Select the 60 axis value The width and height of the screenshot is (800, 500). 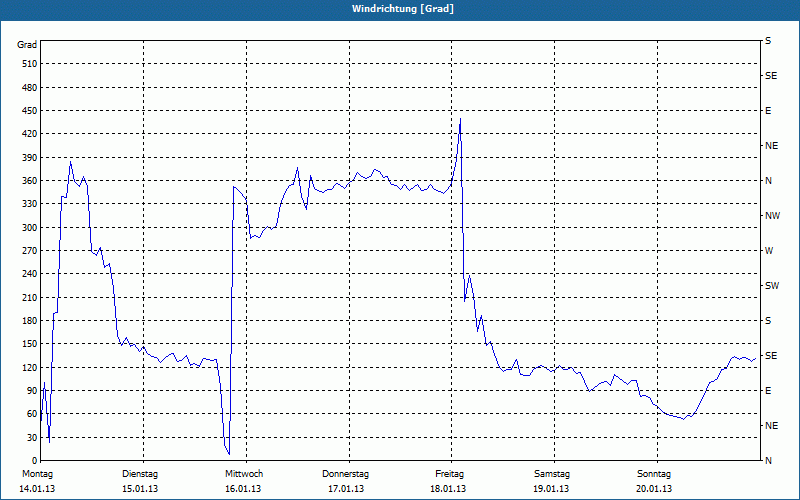coord(32,414)
